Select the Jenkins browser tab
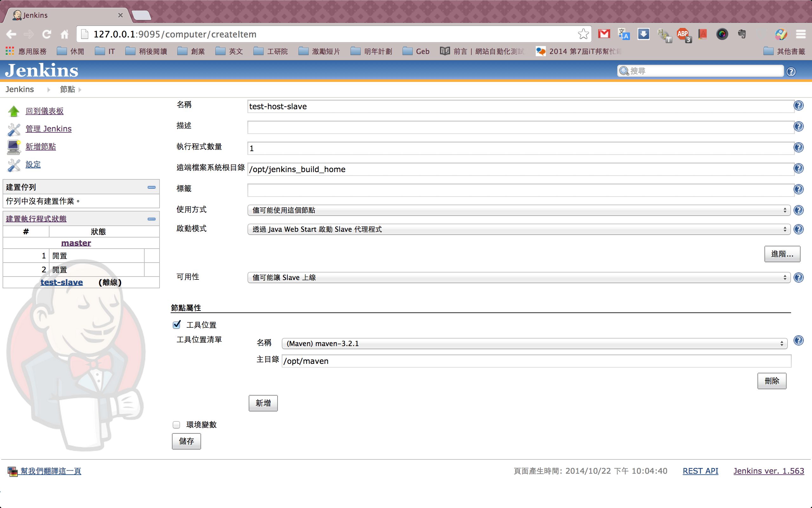Screen dimensions: 812x508 click(67, 15)
